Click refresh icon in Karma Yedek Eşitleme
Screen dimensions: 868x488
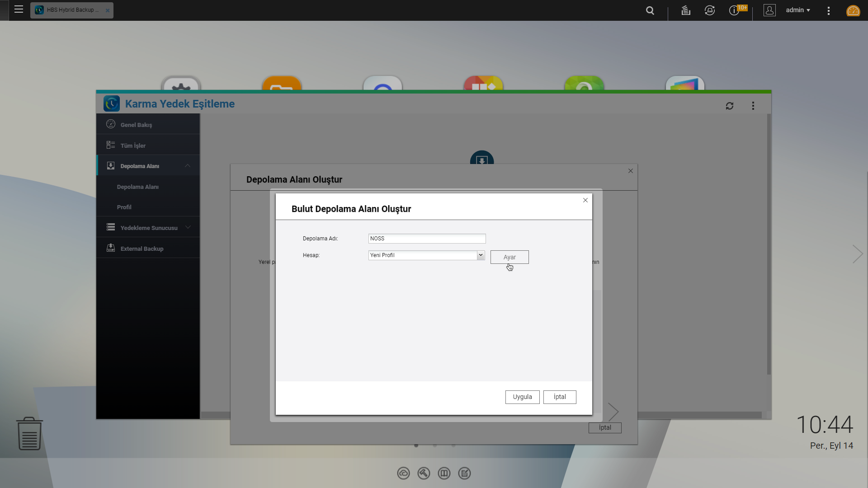point(729,106)
